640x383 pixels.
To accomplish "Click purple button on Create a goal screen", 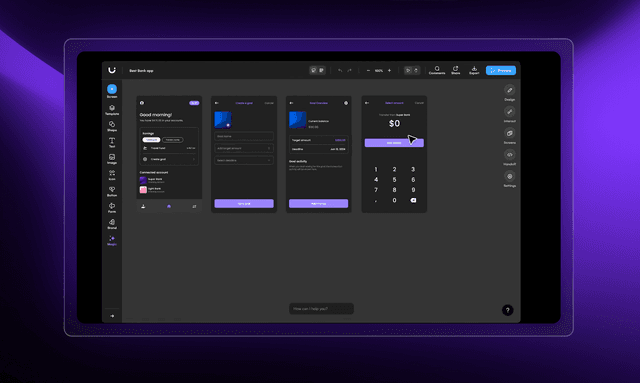I will [244, 203].
